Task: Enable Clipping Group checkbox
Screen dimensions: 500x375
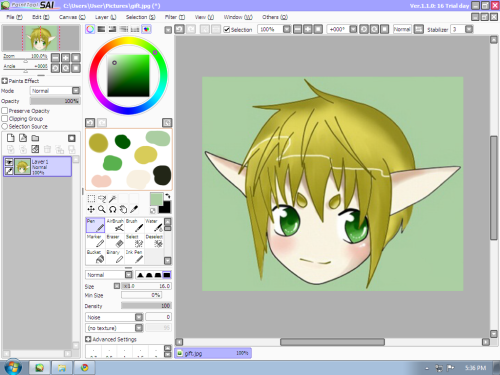Action: pos(5,118)
